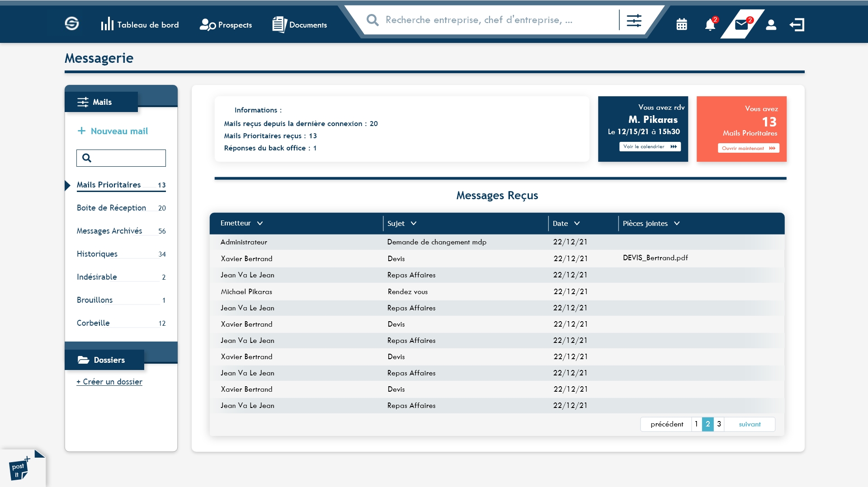Click the circular S logo icon

pos(72,23)
